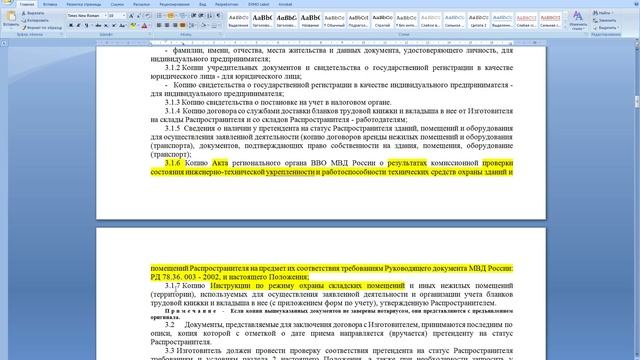This screenshot has height=360, width=640.
Task: Open the Change Case (Aa) button
Action: (122, 25)
